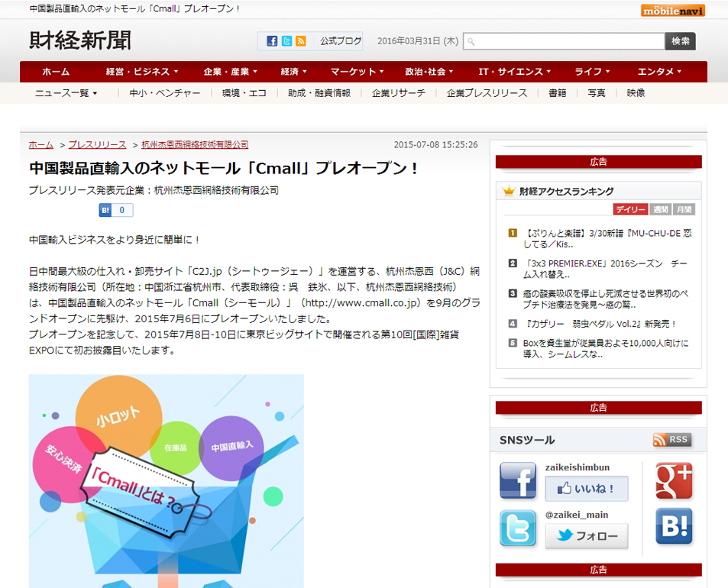
Task: Expand the エンタメ menu
Action: [x=659, y=72]
